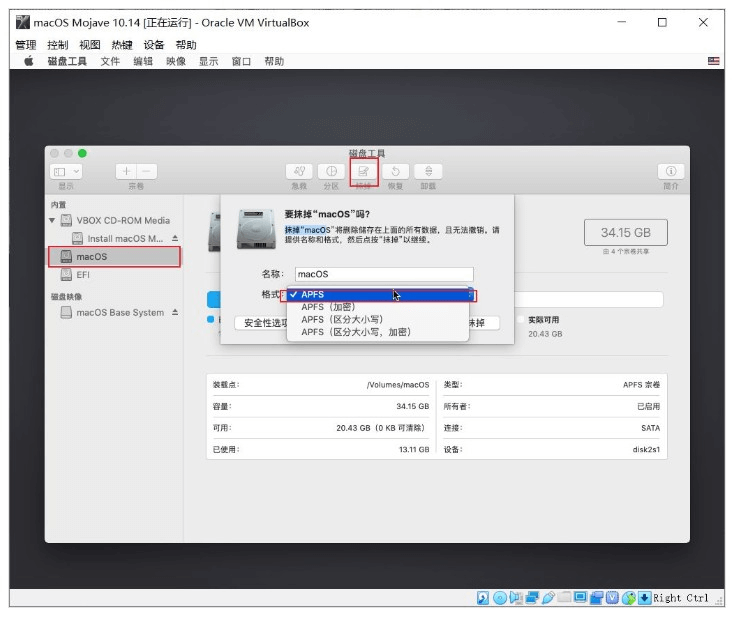Screen dimensions: 732x617
Task: Select Install macOS M... volume
Action: pyautogui.click(x=125, y=238)
